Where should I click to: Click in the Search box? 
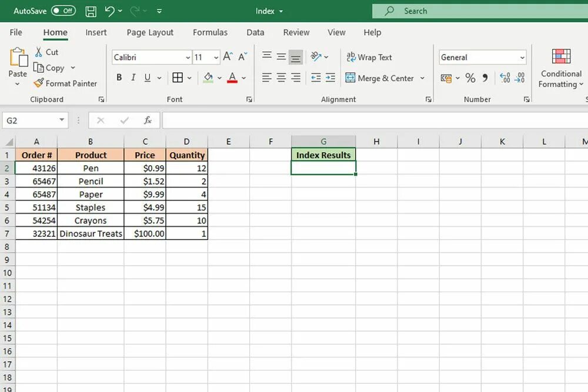pos(480,11)
